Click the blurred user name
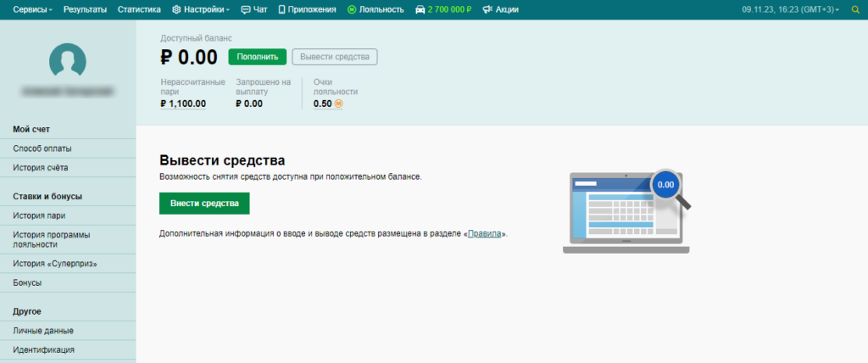 coord(68,91)
